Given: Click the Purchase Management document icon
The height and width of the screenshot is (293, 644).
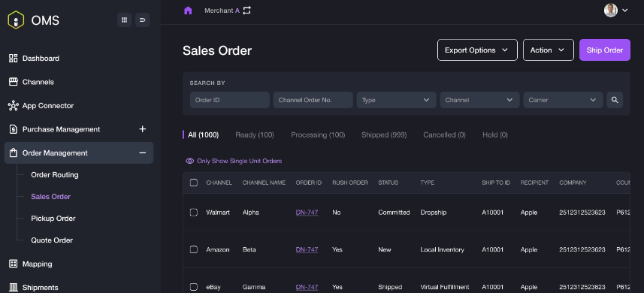Looking at the screenshot, I should coord(13,129).
